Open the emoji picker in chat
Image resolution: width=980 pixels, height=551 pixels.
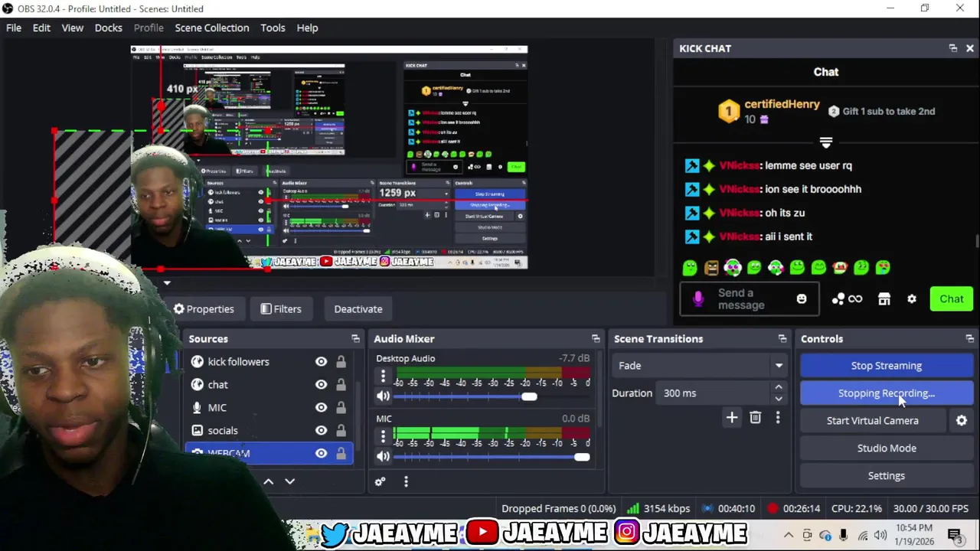click(x=802, y=299)
